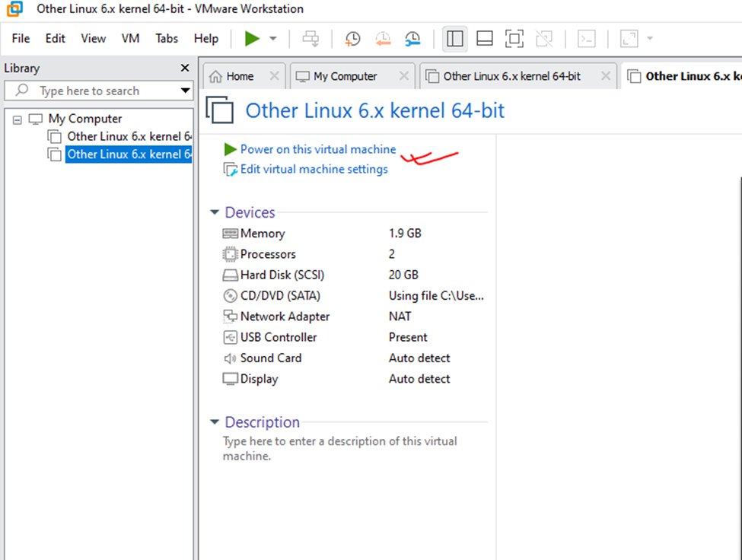Close the Library panel

pos(185,68)
